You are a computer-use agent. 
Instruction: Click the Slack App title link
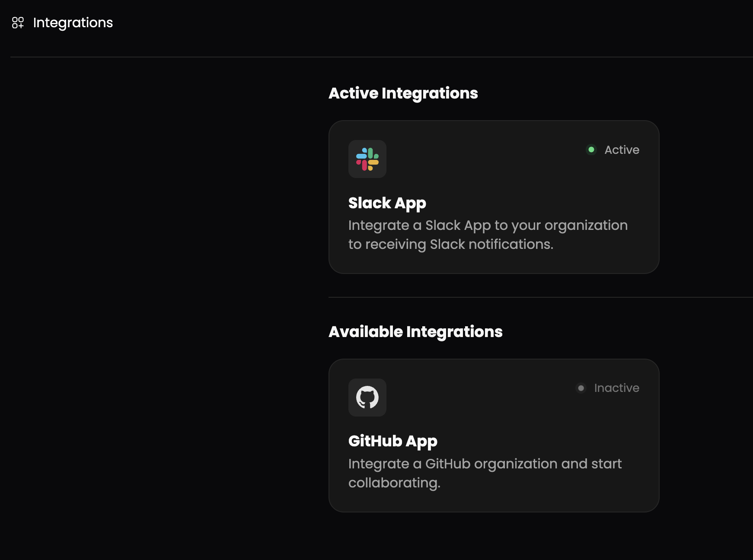[387, 202]
